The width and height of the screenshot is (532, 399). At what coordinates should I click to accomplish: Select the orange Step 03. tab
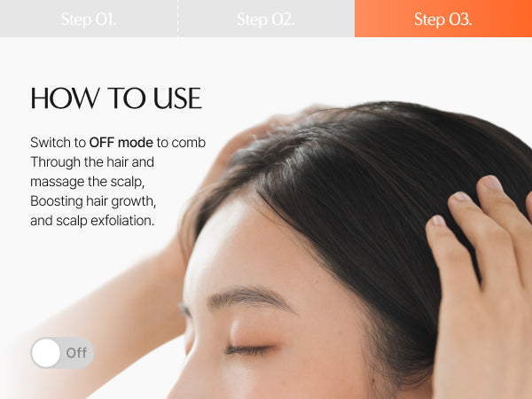tap(443, 19)
